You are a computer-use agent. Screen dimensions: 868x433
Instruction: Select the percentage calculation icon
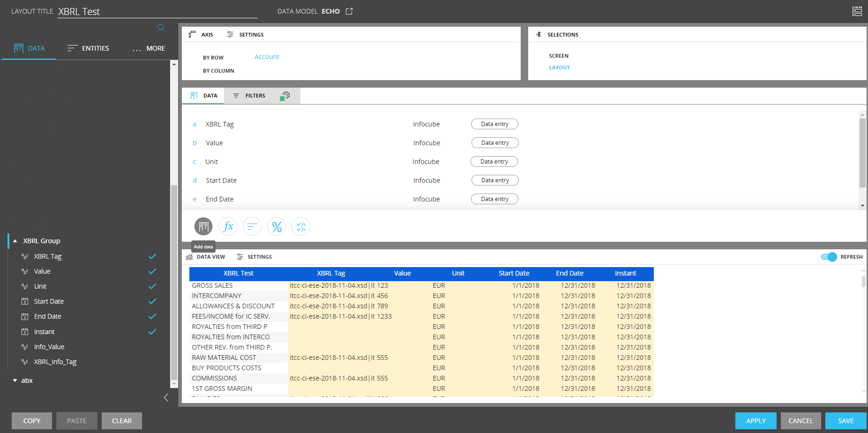[276, 226]
